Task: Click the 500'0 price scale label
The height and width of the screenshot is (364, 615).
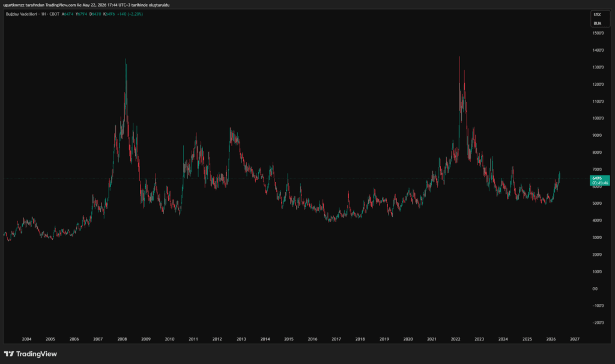Action: pyautogui.click(x=597, y=204)
